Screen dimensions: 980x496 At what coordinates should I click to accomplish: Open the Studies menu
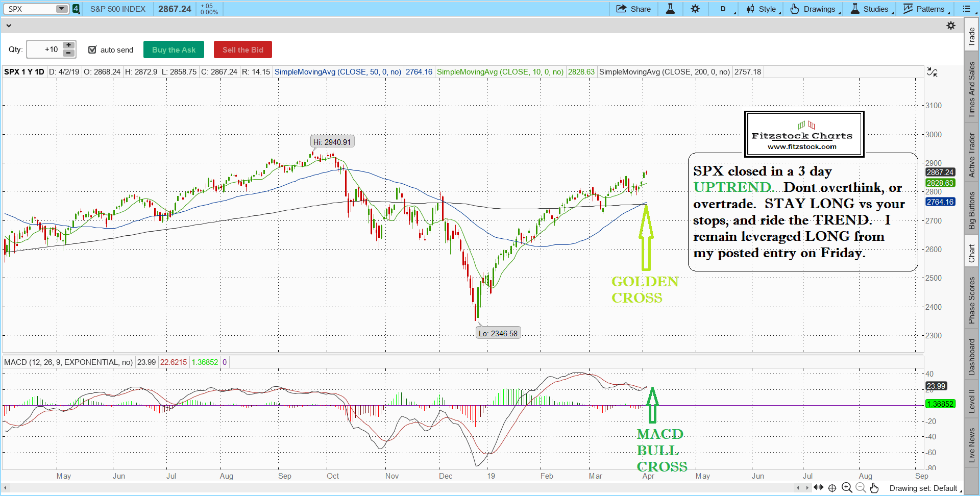(x=871, y=9)
